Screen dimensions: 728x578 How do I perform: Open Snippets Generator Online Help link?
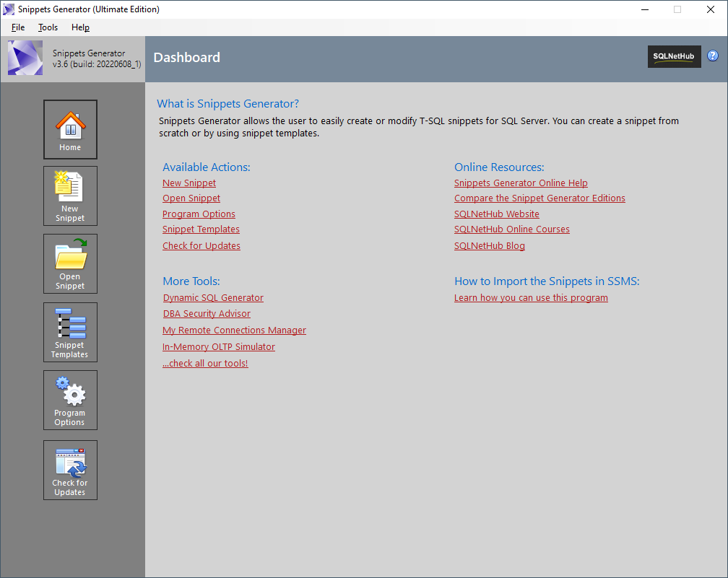[x=521, y=183]
